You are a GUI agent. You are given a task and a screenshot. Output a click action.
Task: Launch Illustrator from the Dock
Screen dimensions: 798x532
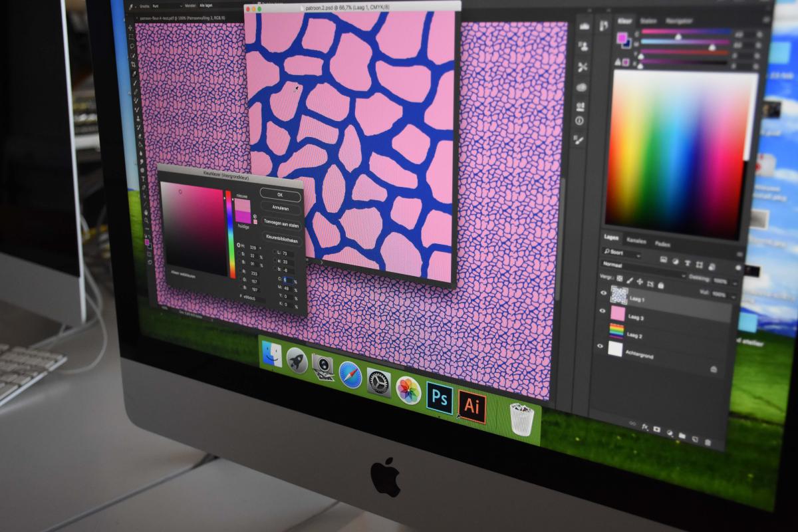pyautogui.click(x=472, y=406)
